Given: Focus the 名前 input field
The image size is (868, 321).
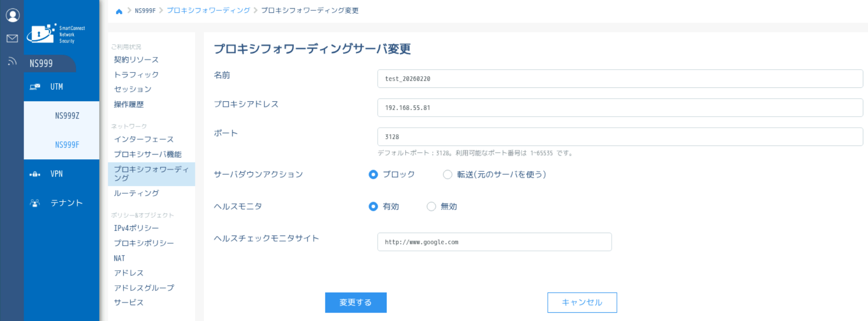Looking at the screenshot, I should pos(620,79).
